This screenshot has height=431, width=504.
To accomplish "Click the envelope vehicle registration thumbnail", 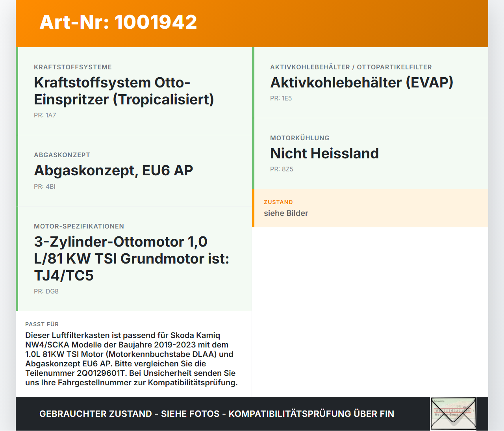I will point(453,414).
